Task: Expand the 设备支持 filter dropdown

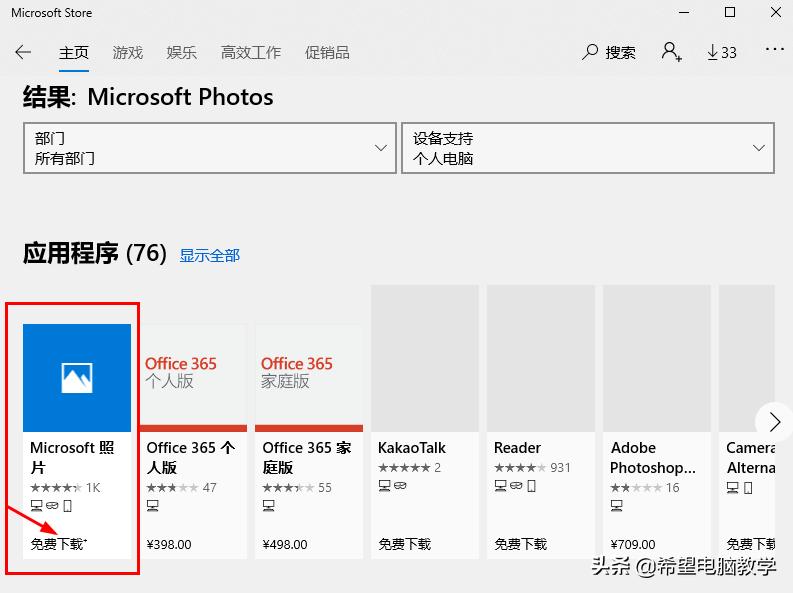Action: pyautogui.click(x=588, y=148)
